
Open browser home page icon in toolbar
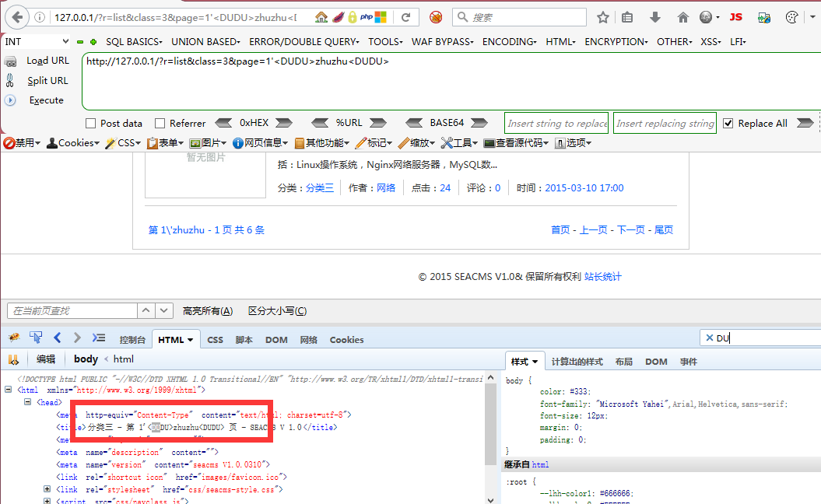(x=682, y=17)
